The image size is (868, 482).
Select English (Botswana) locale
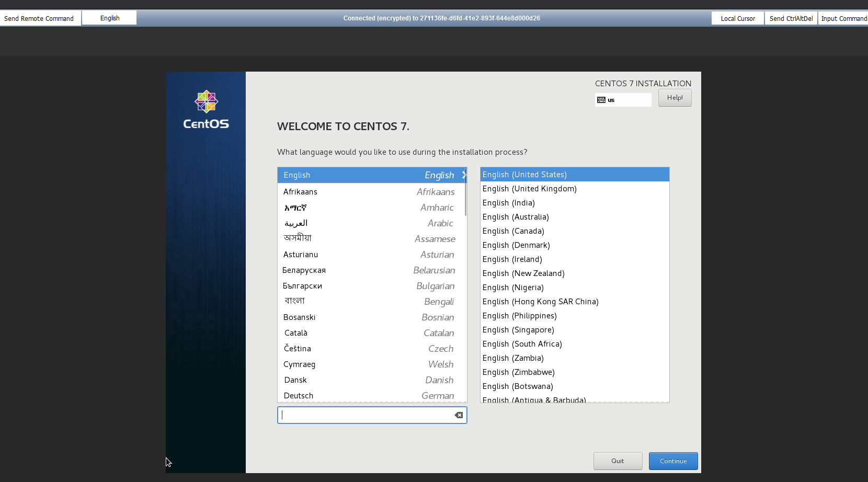575,386
